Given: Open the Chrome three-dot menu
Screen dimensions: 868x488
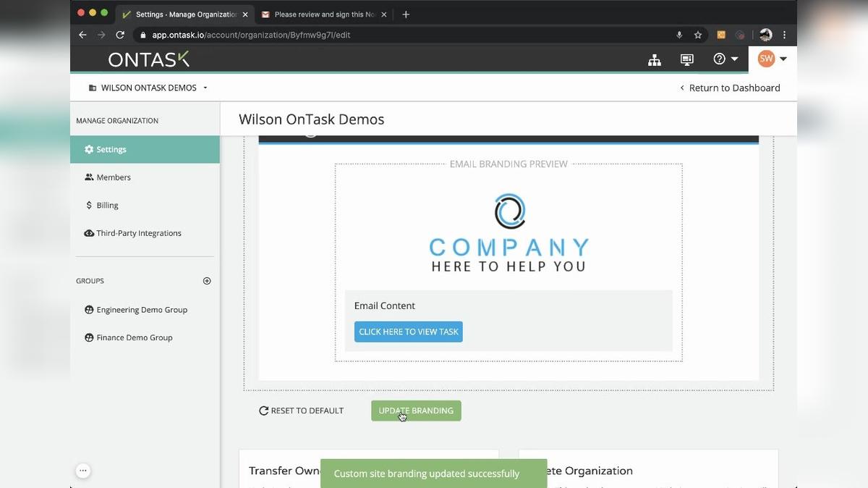Looking at the screenshot, I should click(784, 35).
